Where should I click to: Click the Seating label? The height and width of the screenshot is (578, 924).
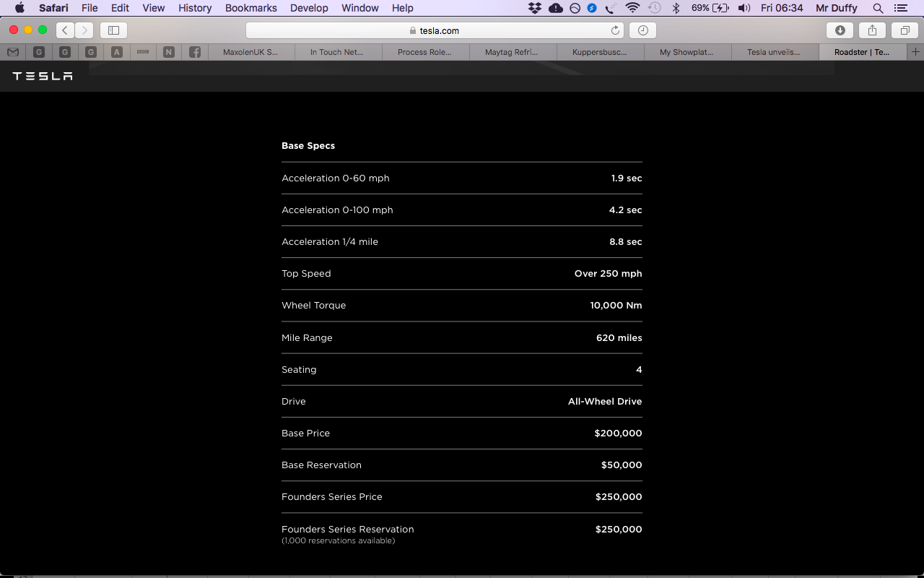(x=299, y=370)
